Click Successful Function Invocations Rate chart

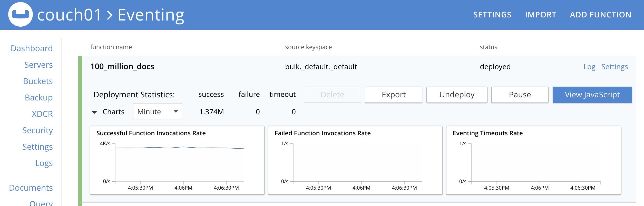[x=177, y=160]
